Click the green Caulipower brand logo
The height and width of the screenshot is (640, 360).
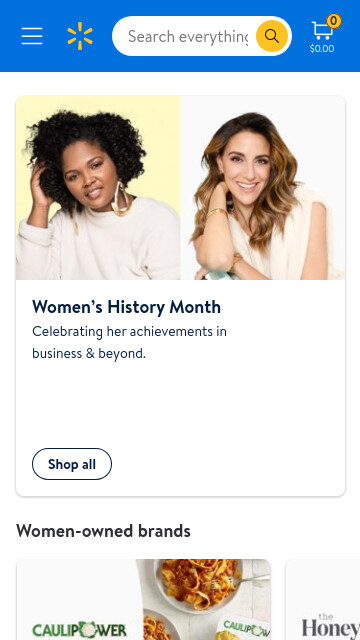80,629
